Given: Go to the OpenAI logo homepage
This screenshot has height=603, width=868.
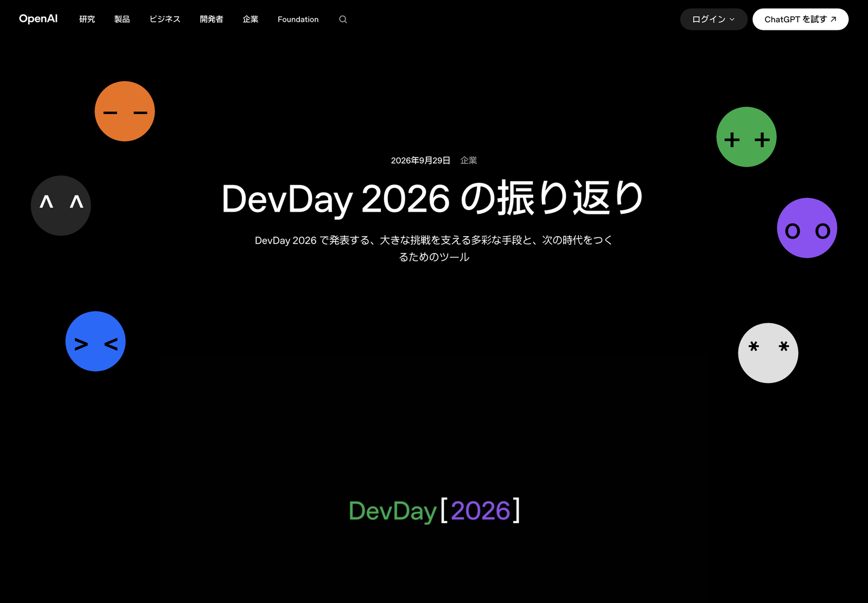Looking at the screenshot, I should 38,19.
